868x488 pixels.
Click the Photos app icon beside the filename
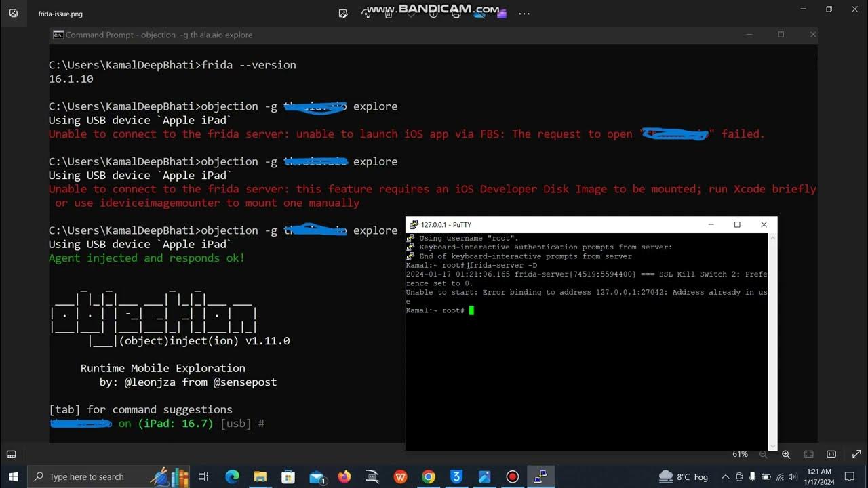13,13
